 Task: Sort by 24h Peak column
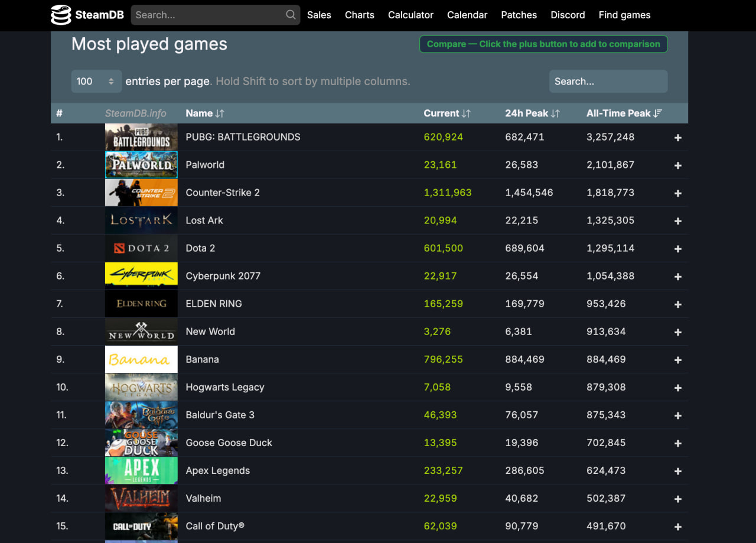(x=532, y=113)
